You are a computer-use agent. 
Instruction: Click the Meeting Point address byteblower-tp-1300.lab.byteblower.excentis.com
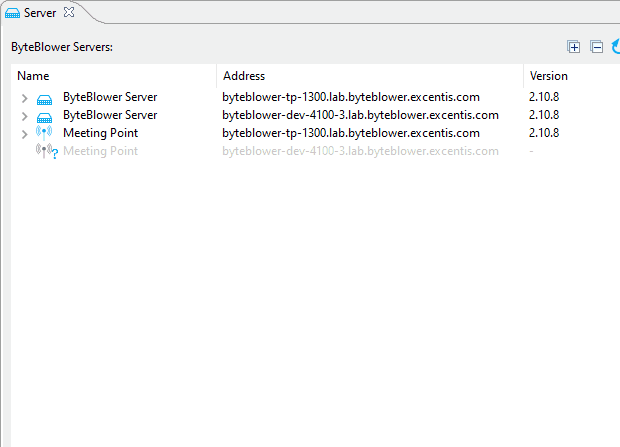(350, 133)
